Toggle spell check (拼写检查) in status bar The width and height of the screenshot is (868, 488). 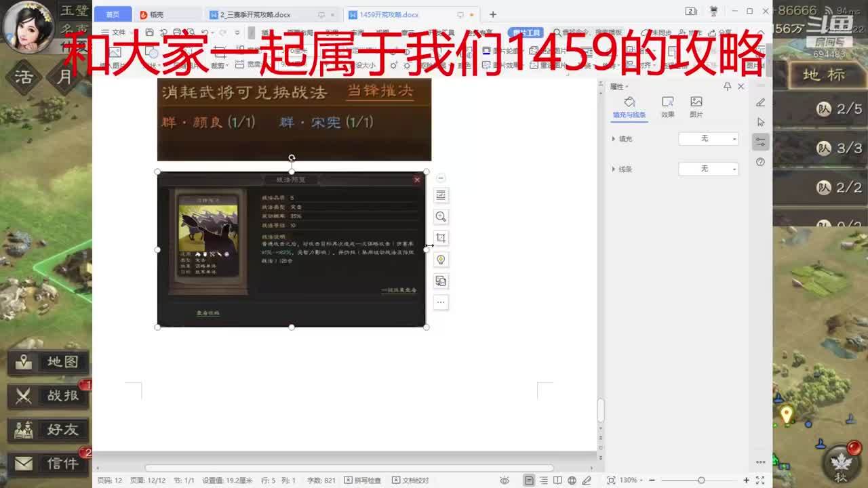(x=363, y=480)
